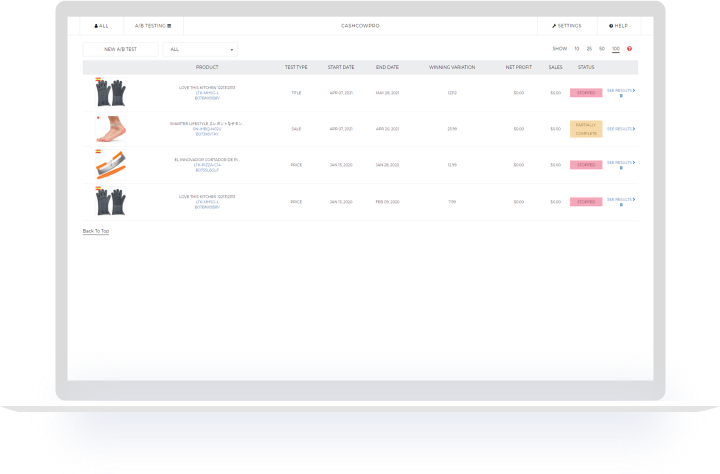Sort by the Start Date column header
This screenshot has height=474, width=720.
coord(341,67)
